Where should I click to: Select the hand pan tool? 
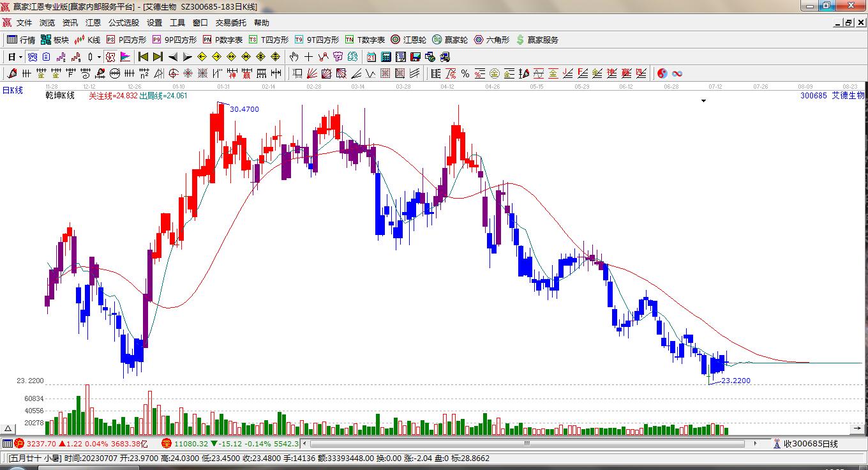pyautogui.click(x=294, y=57)
